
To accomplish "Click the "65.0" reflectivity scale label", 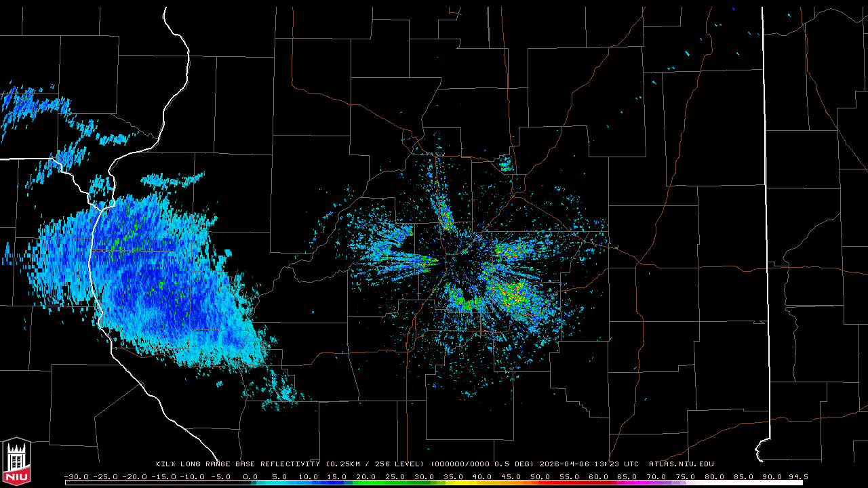I will pos(629,476).
